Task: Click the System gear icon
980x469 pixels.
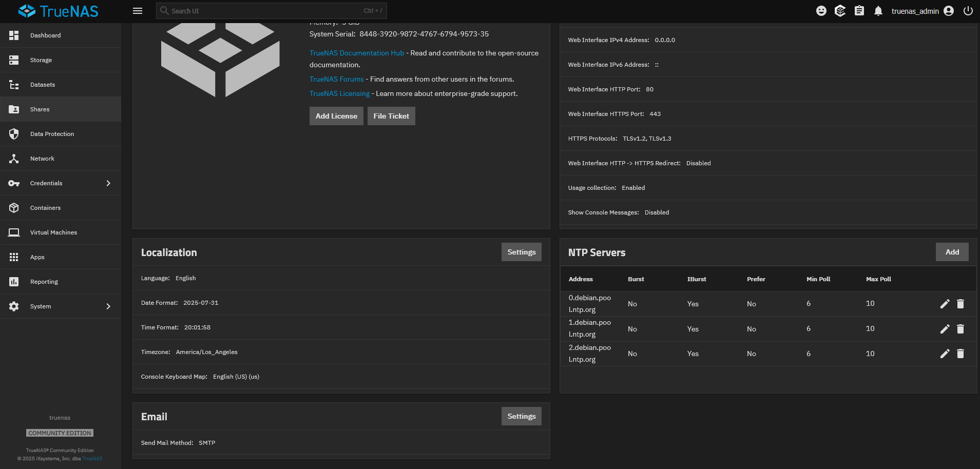Action: (14, 306)
